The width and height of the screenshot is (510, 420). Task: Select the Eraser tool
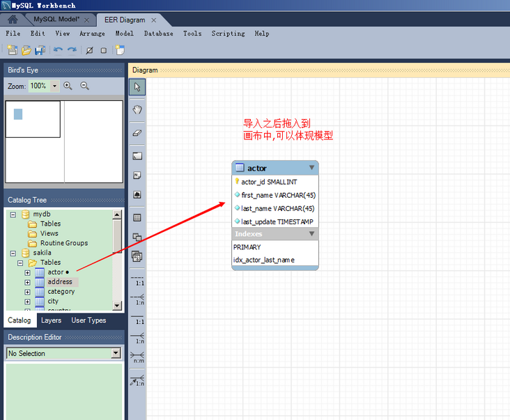click(x=137, y=132)
